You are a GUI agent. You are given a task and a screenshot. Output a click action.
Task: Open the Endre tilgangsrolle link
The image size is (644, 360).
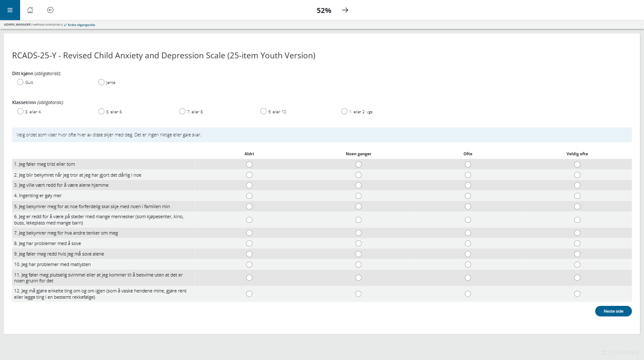pos(81,25)
